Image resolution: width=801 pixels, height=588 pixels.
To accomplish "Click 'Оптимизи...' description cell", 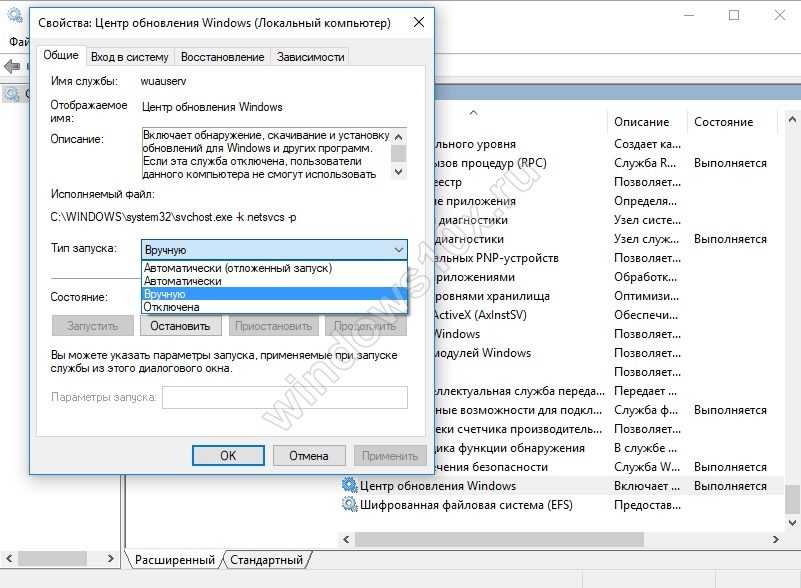I will [646, 296].
